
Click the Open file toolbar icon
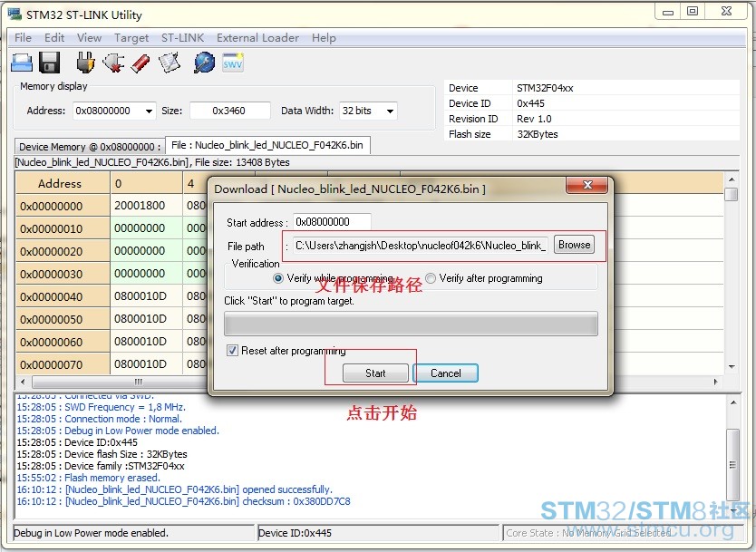pos(22,63)
